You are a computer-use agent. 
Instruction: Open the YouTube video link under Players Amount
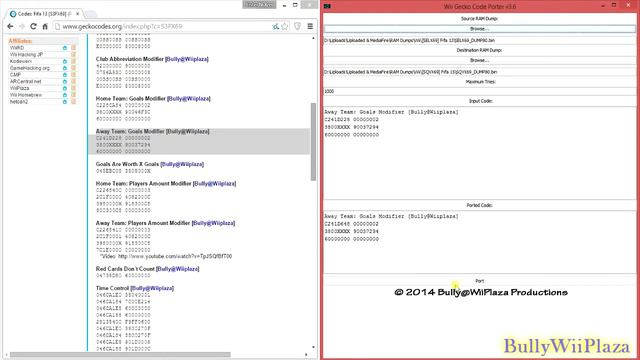175,256
